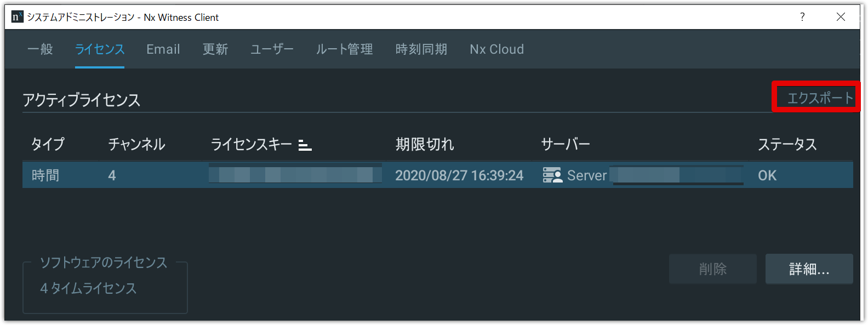Select the 時間 license row type cell

coord(45,175)
